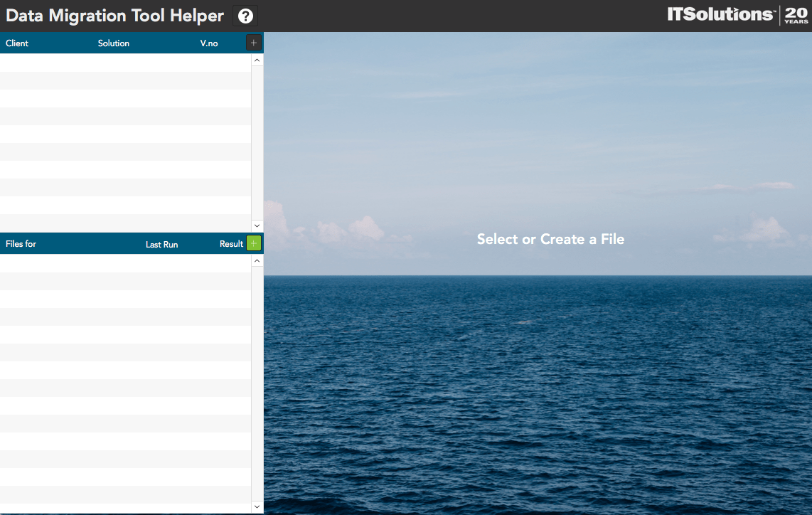Sort by the Last Run column header
The image size is (812, 515).
pos(161,245)
